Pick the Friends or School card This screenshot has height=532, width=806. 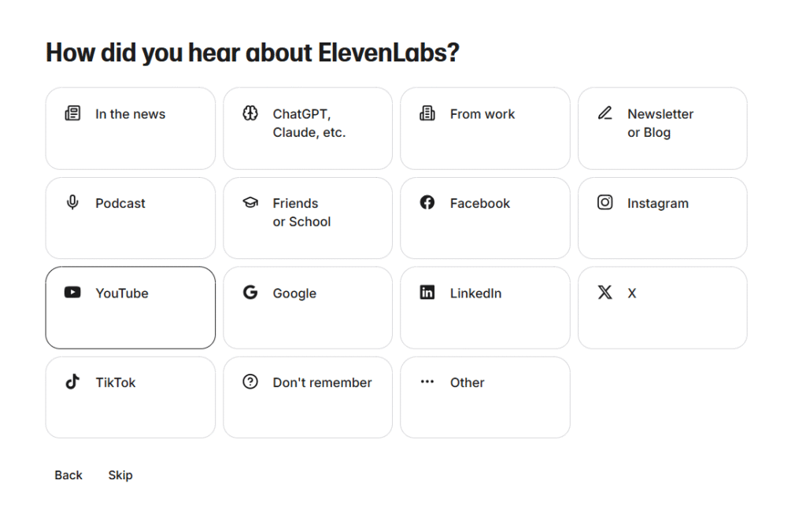[x=308, y=218]
